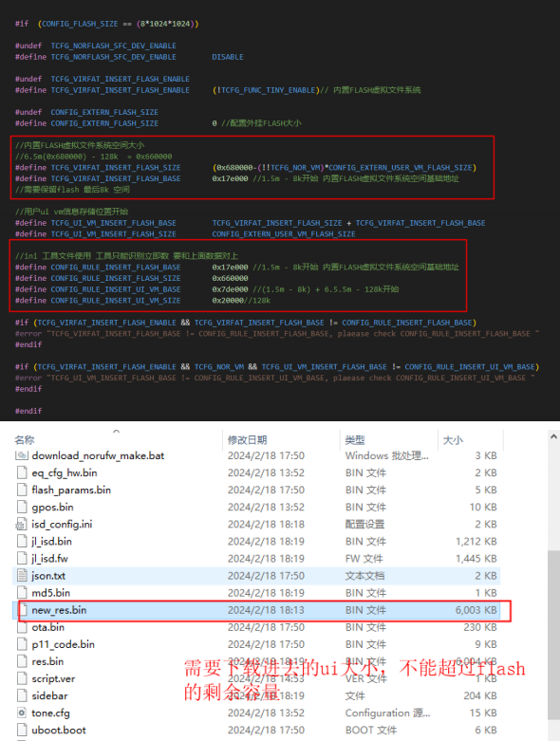Click the json.txt text document icon
This screenshot has height=741, width=560.
(x=22, y=576)
